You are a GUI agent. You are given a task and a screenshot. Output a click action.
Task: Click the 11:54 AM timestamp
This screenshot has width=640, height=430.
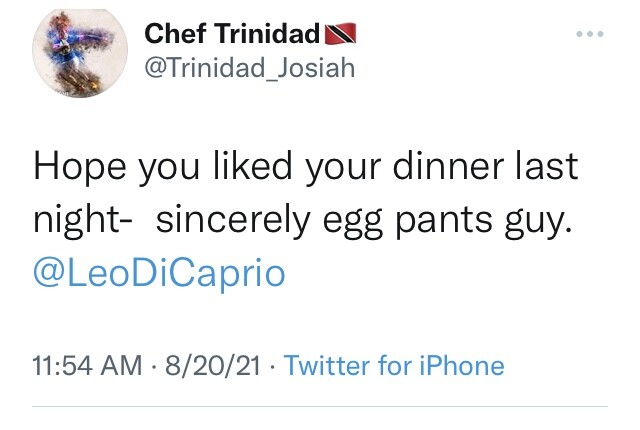(87, 365)
